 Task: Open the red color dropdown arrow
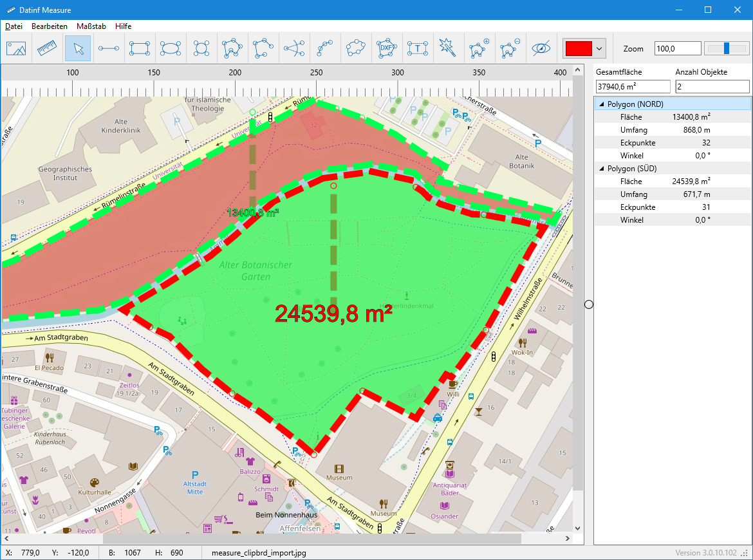coord(600,48)
